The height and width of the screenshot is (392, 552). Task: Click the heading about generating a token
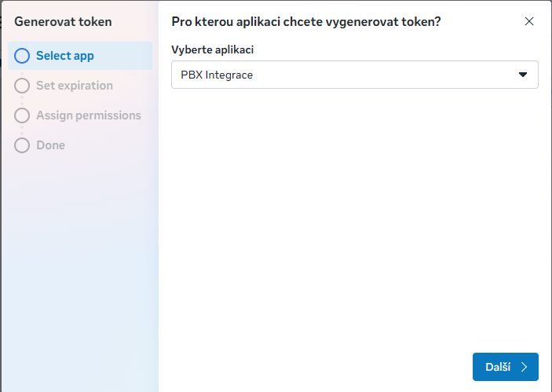click(305, 22)
